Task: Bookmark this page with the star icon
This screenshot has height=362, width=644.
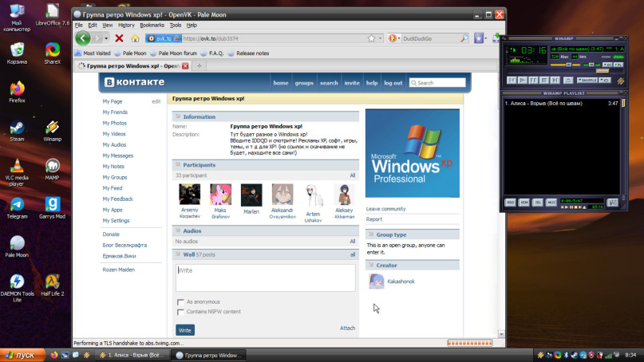Action: pos(371,38)
